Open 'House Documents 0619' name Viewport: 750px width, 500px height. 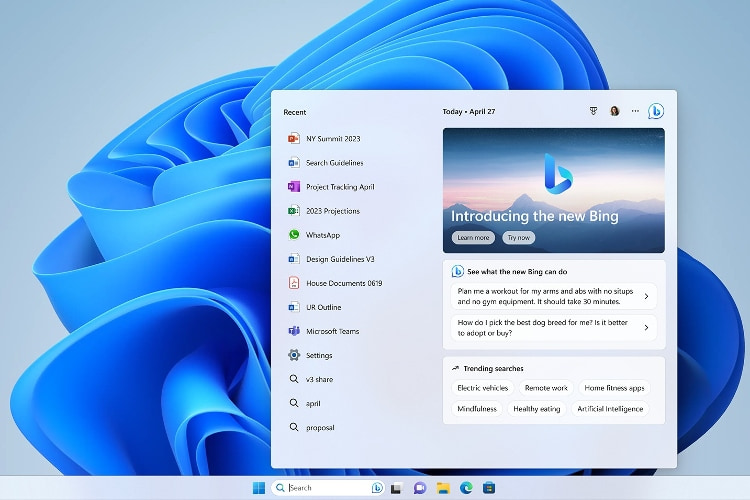coord(344,283)
